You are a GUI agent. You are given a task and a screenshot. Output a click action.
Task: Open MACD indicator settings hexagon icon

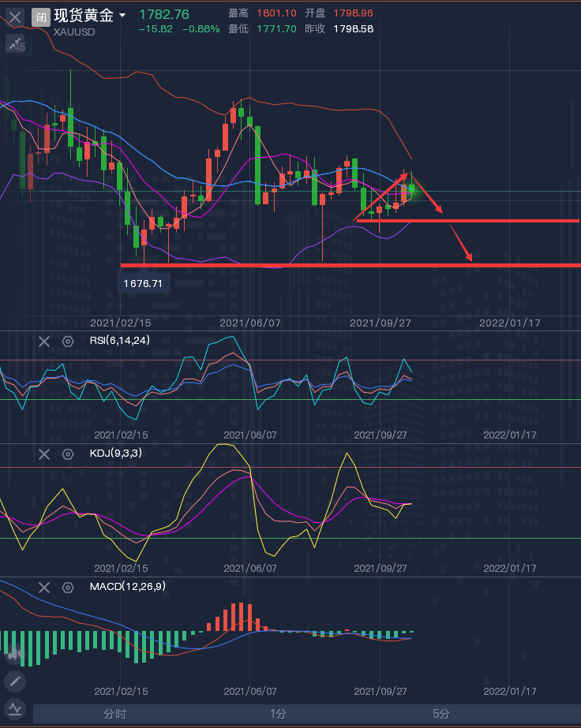coord(68,587)
